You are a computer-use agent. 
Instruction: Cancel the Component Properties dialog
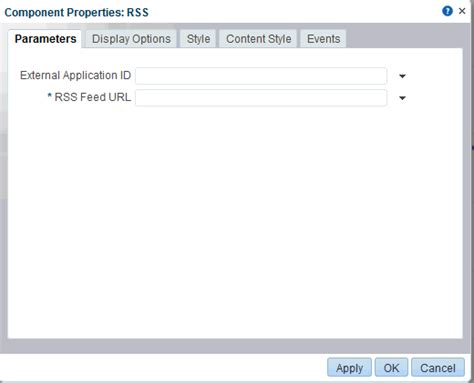coord(438,368)
